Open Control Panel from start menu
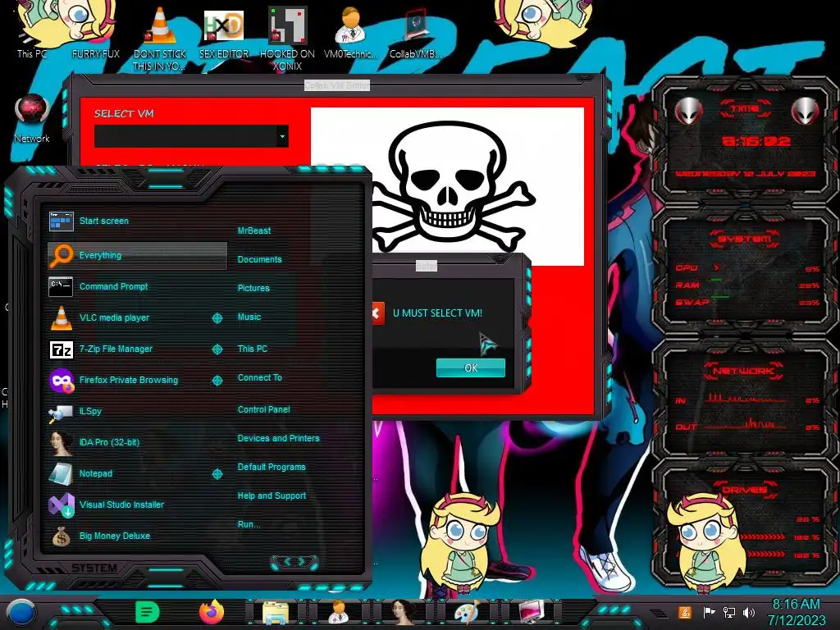Viewport: 840px width, 630px height. (263, 409)
